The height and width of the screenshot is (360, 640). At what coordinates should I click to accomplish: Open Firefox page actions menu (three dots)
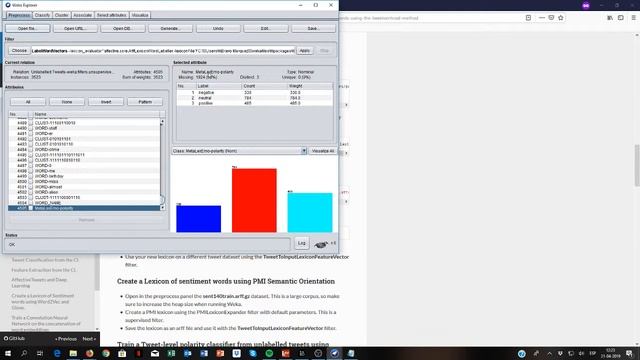(542, 18)
